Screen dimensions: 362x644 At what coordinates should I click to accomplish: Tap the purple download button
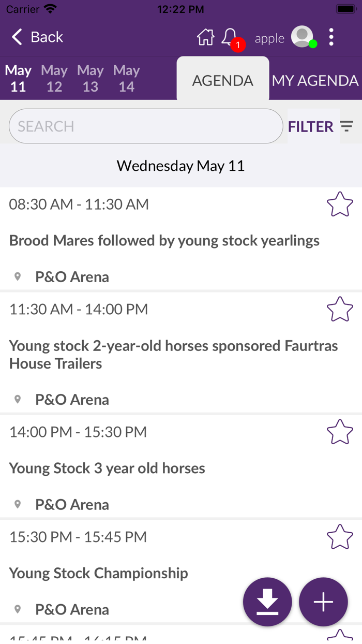click(x=267, y=602)
